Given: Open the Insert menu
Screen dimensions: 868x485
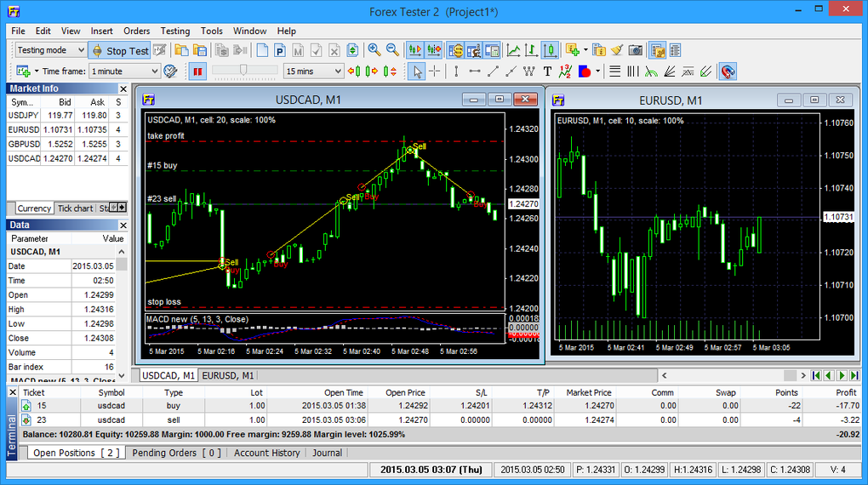Looking at the screenshot, I should [x=101, y=31].
